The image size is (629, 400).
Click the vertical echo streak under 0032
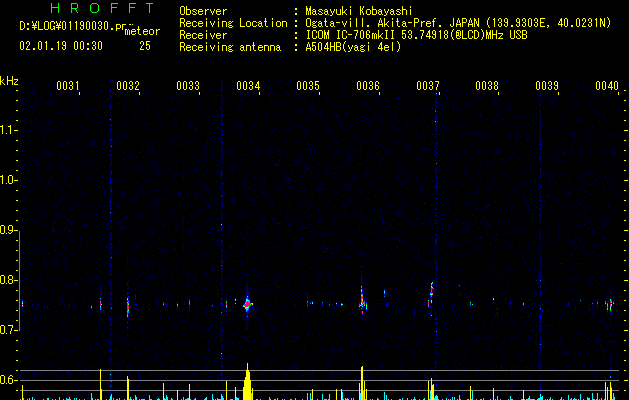pyautogui.click(x=128, y=307)
